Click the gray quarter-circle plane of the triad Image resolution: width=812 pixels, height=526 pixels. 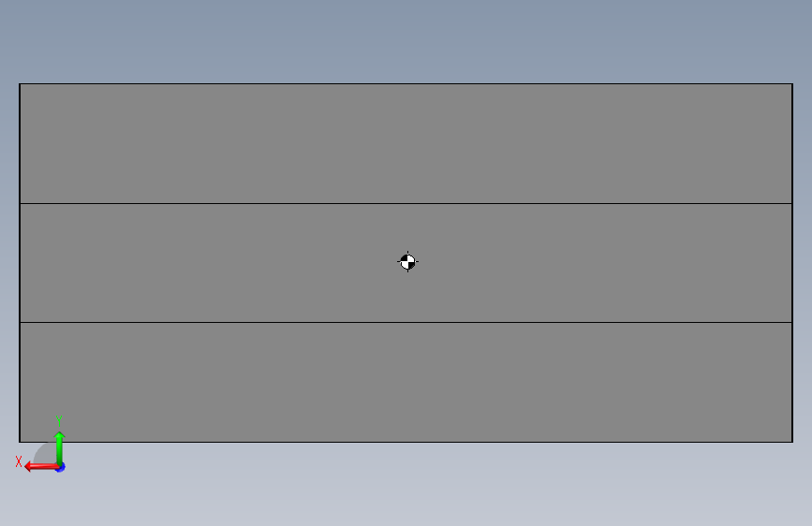(x=46, y=454)
